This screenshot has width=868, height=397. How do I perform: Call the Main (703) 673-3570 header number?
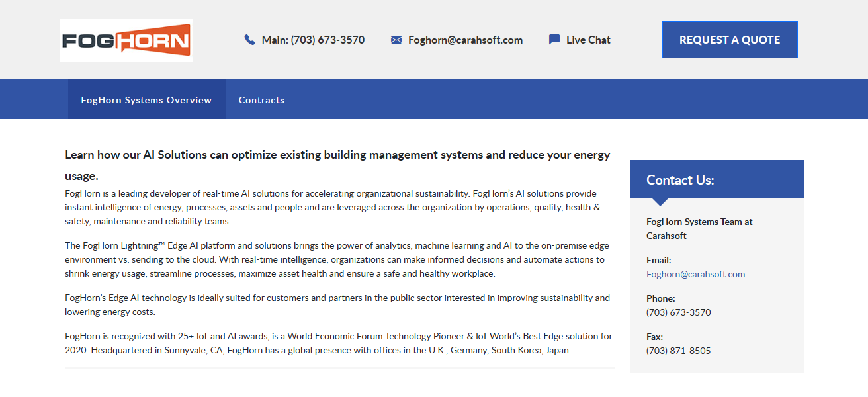point(313,40)
